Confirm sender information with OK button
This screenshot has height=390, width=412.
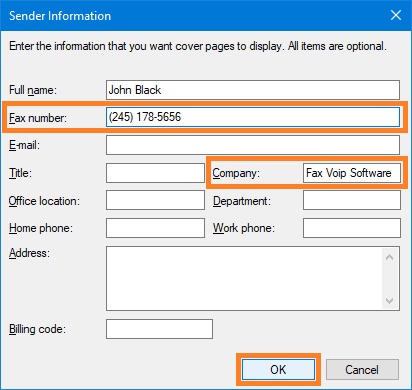tap(278, 369)
